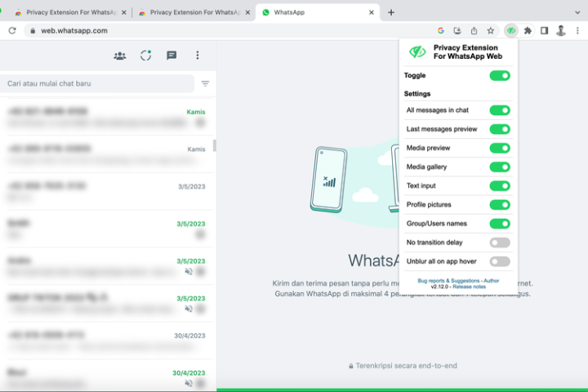
Task: Switch to the first Privacy Extension tab
Action: pyautogui.click(x=70, y=12)
